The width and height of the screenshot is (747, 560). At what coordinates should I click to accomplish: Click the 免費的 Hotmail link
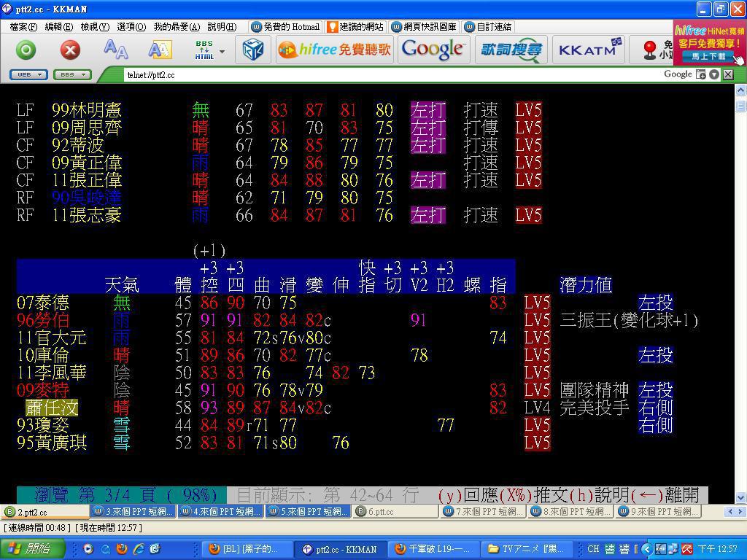[286, 27]
